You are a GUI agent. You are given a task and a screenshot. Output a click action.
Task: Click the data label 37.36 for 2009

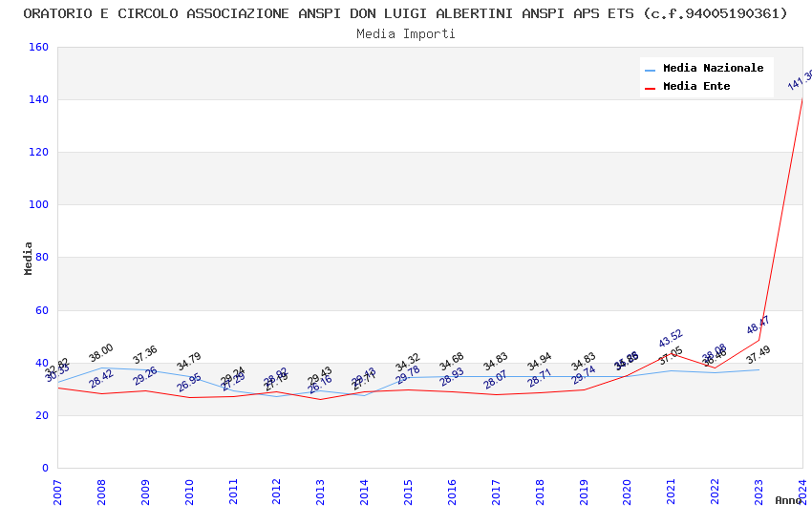145,355
